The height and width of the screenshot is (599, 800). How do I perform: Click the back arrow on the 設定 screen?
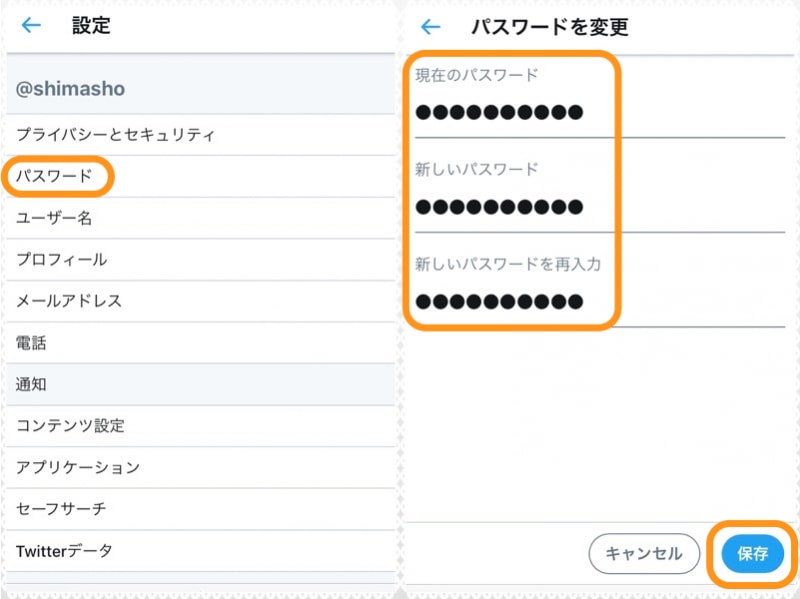(x=29, y=27)
